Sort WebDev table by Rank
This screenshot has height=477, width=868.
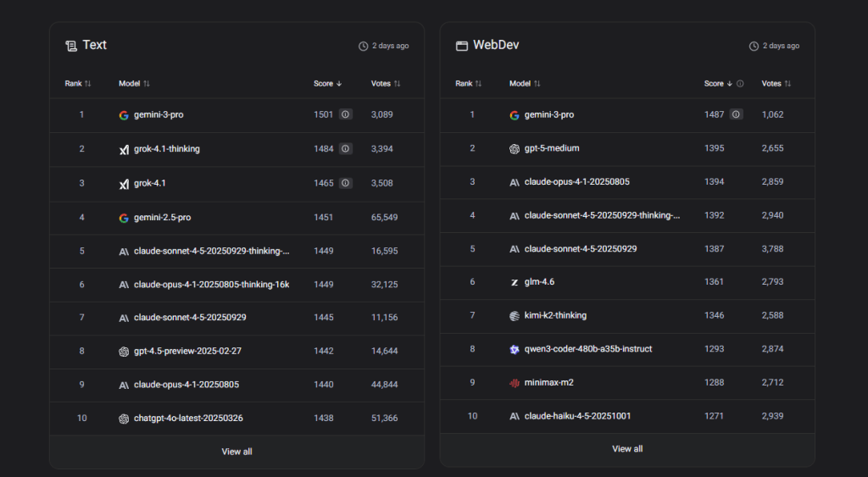pyautogui.click(x=468, y=84)
